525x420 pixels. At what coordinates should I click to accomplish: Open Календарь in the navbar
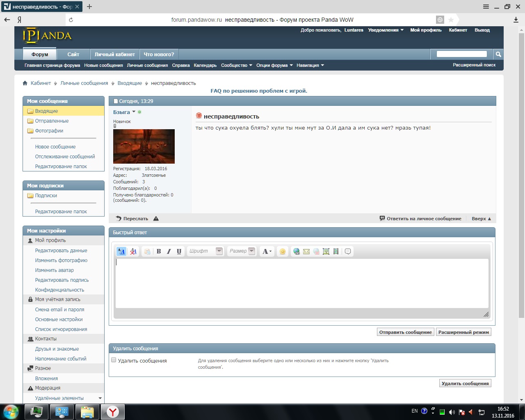coord(205,65)
